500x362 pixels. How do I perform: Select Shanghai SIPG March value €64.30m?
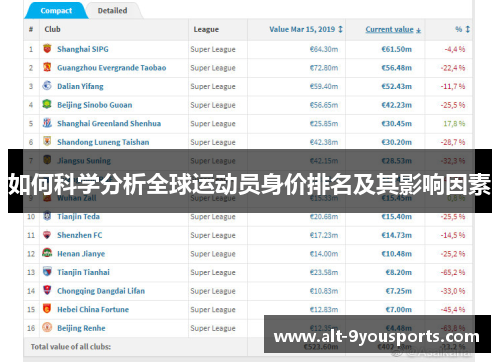(324, 49)
